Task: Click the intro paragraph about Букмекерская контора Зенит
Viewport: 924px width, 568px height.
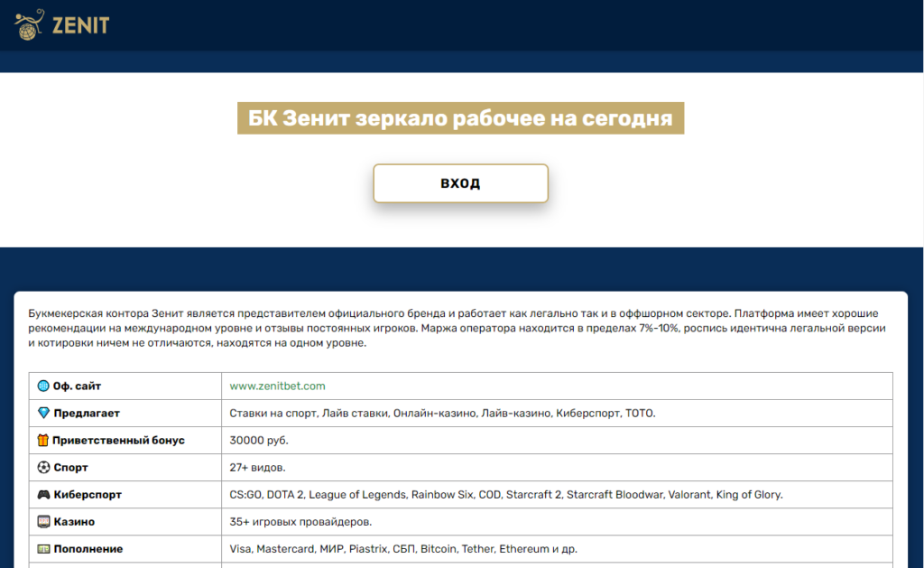Action: pyautogui.click(x=457, y=328)
